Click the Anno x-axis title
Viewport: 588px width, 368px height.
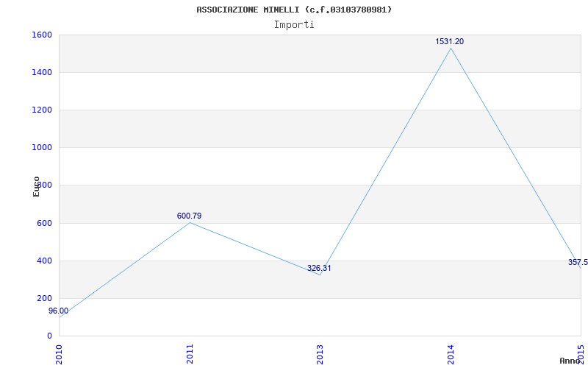570,361
